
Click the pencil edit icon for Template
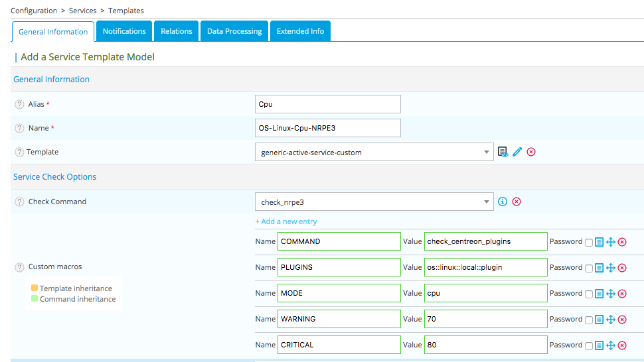pos(517,152)
